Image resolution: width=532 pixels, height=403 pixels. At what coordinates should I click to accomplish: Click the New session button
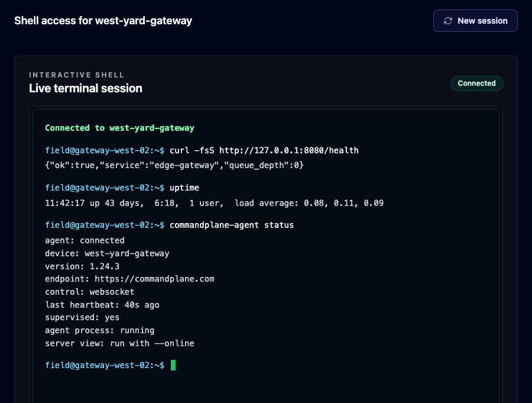(x=475, y=21)
